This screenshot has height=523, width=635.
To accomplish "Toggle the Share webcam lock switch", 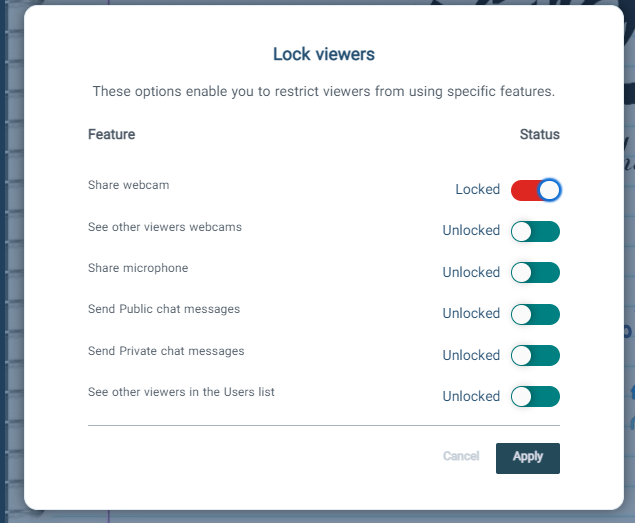I will click(x=535, y=190).
